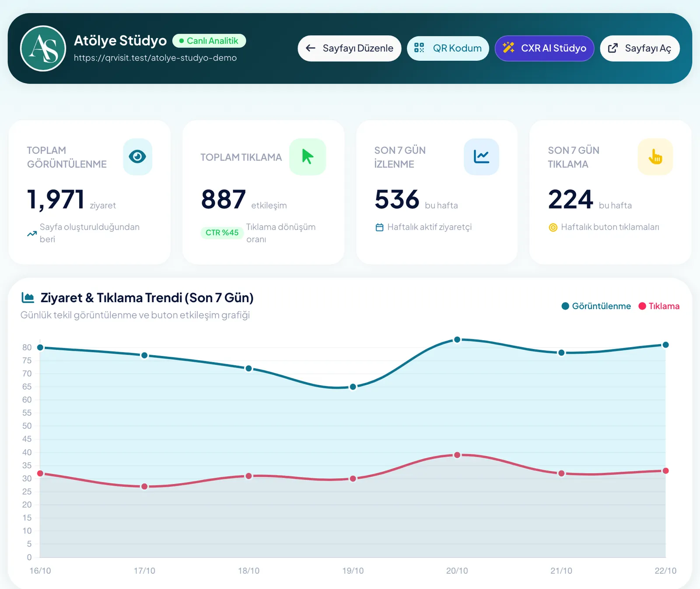Viewport: 700px width, 589px height.
Task: Toggle the Görüntülenme legend series
Action: pyautogui.click(x=596, y=306)
